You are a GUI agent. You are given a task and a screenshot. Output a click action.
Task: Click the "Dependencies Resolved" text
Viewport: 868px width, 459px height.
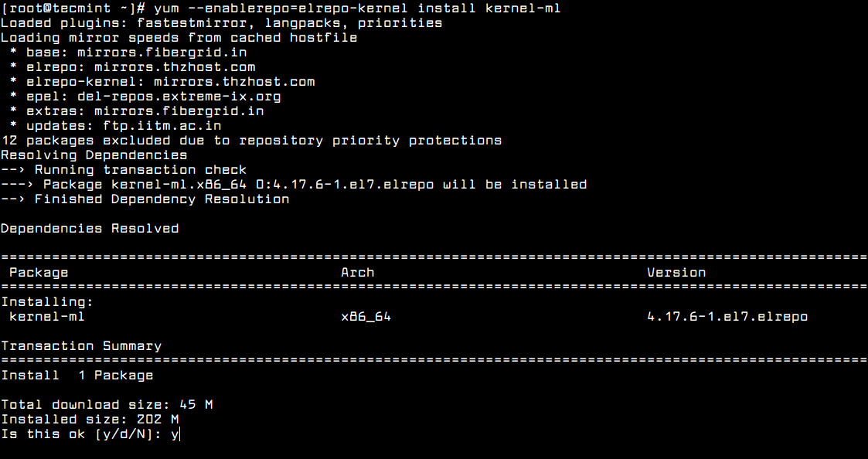(90, 229)
